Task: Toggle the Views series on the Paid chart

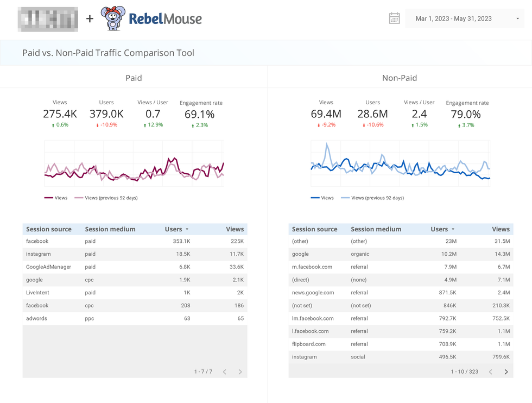Action: coord(55,198)
